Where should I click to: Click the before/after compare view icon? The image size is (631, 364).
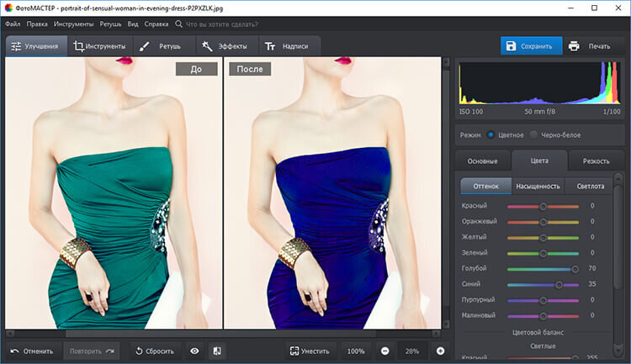pyautogui.click(x=216, y=351)
